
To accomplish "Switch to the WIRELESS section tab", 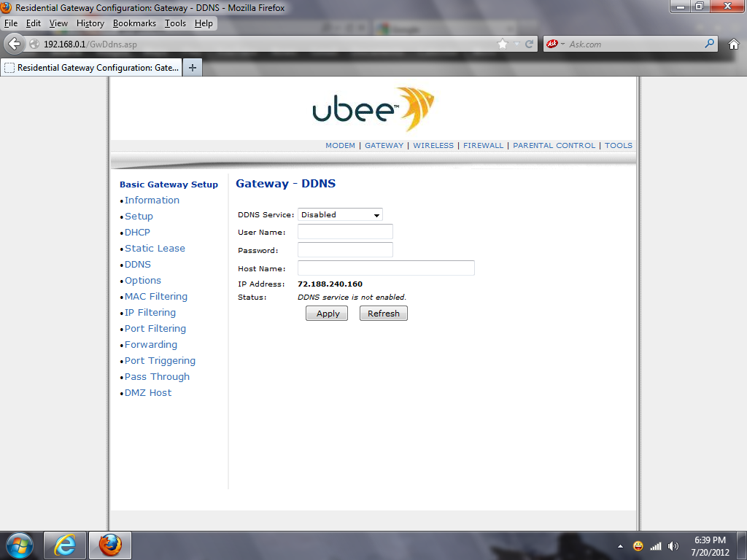I will pos(433,145).
